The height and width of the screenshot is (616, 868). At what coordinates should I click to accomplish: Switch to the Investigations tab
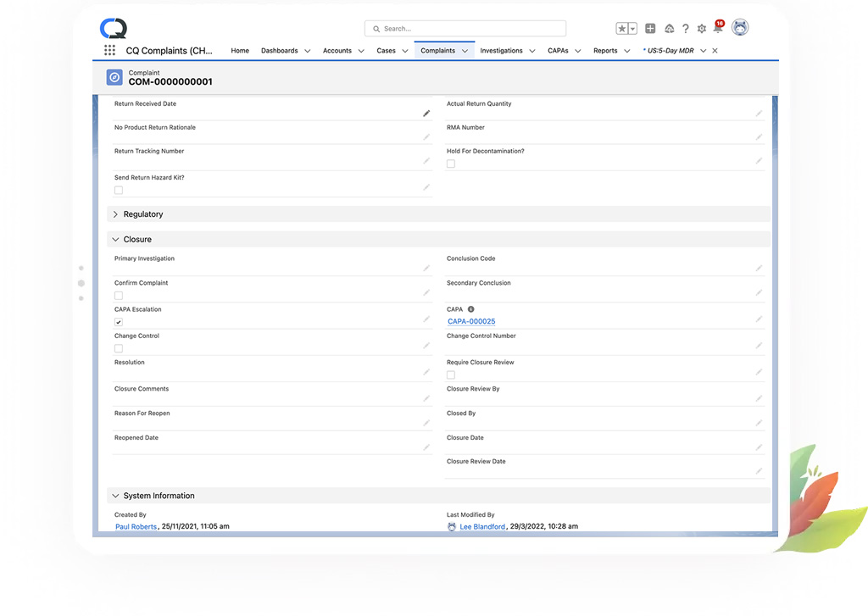click(502, 51)
